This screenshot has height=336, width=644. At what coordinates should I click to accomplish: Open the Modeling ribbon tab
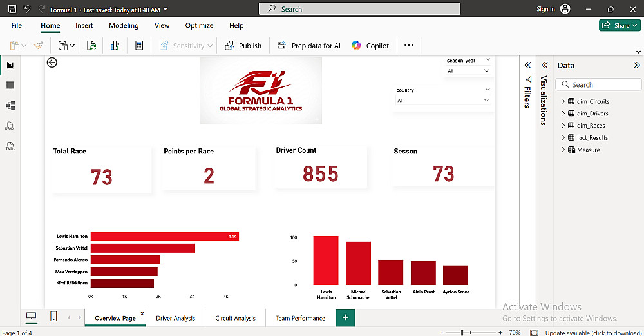click(x=124, y=26)
